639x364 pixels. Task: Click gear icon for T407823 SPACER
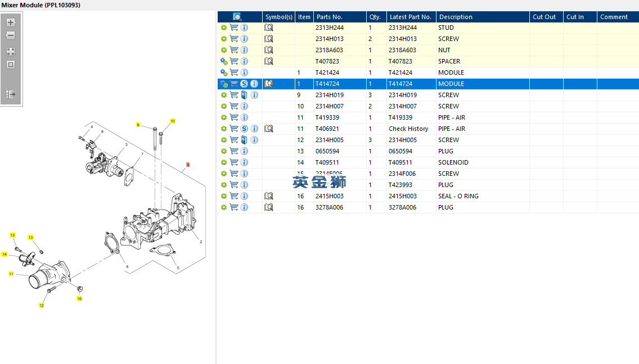pyautogui.click(x=224, y=61)
